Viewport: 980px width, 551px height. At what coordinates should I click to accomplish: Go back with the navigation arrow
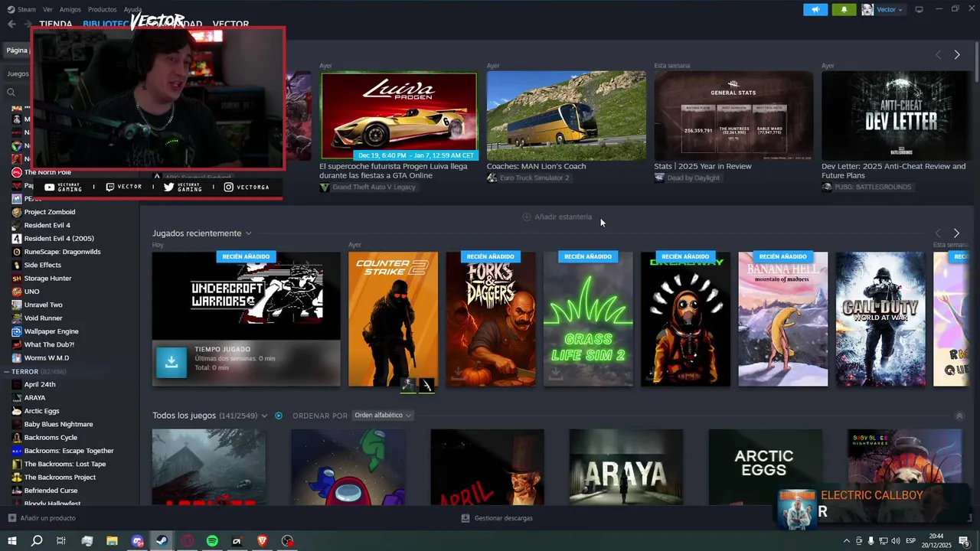[x=11, y=24]
